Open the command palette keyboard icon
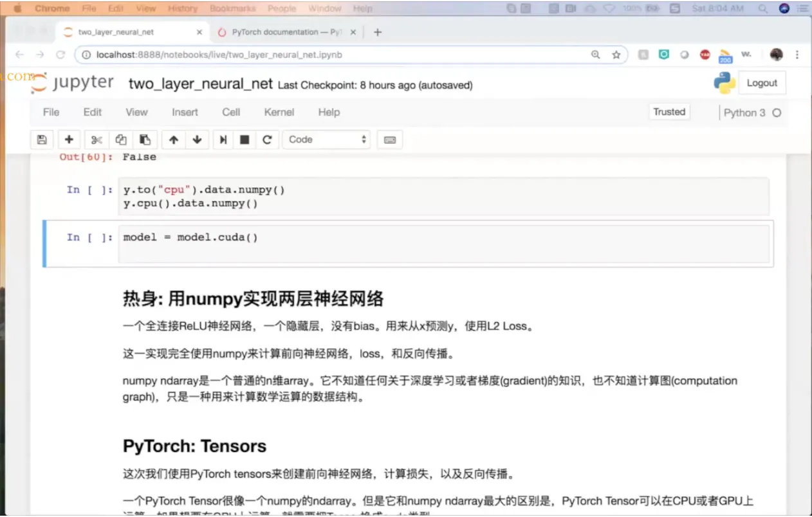The height and width of the screenshot is (517, 812). click(389, 140)
